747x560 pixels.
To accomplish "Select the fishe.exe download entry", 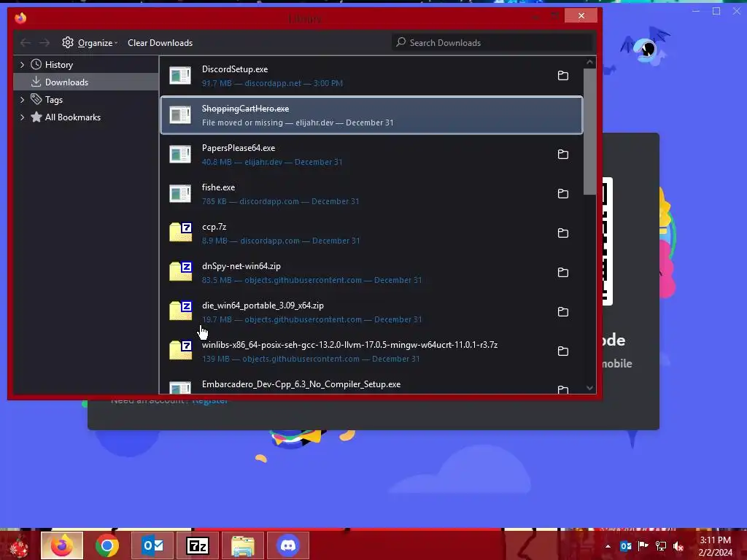I will coord(371,194).
